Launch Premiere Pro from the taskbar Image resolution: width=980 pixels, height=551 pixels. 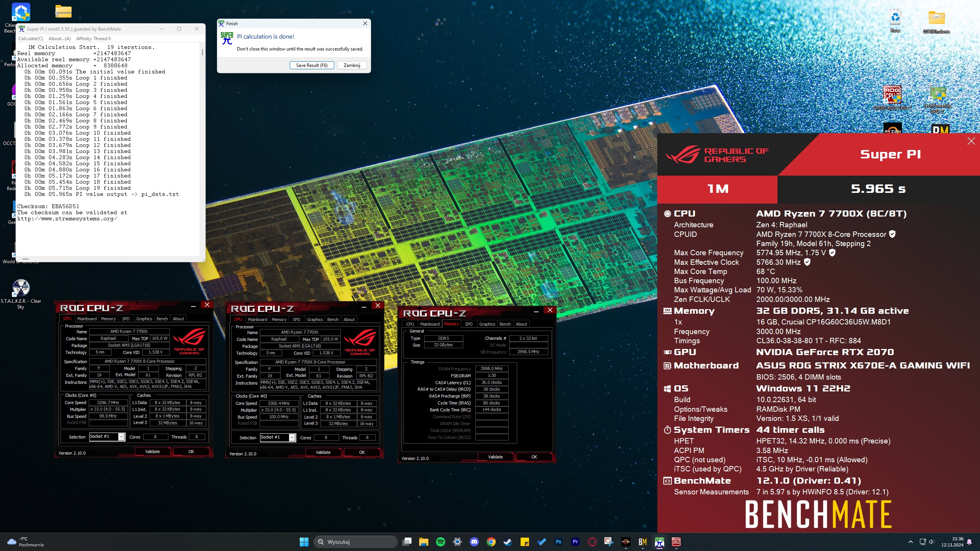click(575, 541)
